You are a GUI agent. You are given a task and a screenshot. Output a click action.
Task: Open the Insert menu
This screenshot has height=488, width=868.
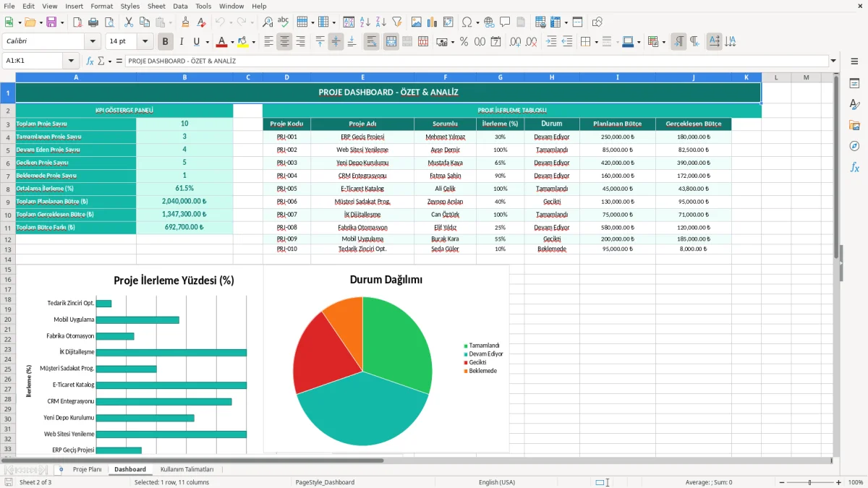click(x=74, y=6)
